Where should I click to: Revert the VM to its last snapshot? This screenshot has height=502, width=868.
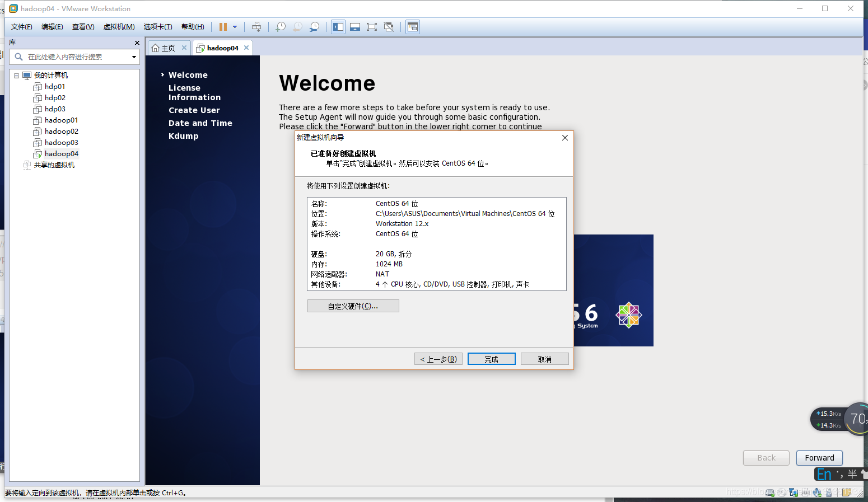pyautogui.click(x=297, y=27)
